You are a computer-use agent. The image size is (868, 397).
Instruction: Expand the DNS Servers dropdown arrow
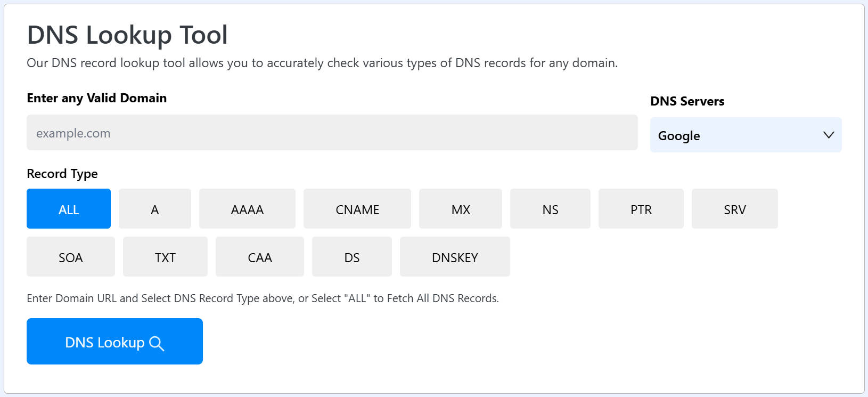(828, 135)
